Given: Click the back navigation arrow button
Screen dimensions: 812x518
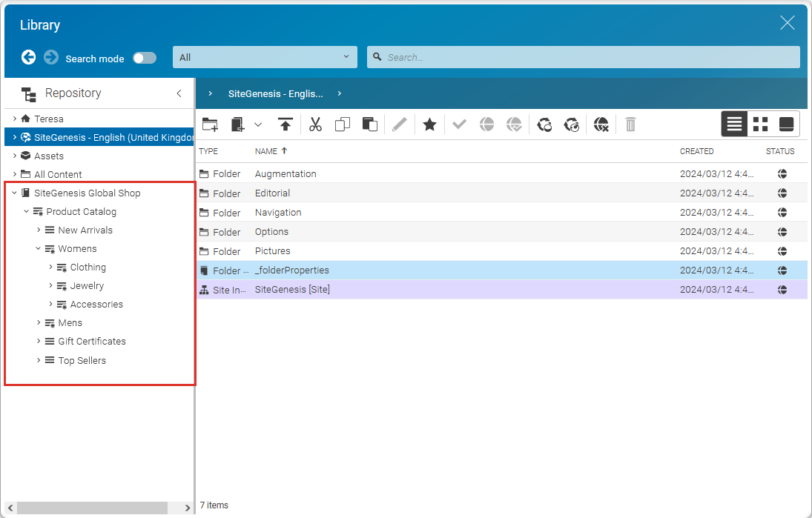Looking at the screenshot, I should (x=28, y=57).
